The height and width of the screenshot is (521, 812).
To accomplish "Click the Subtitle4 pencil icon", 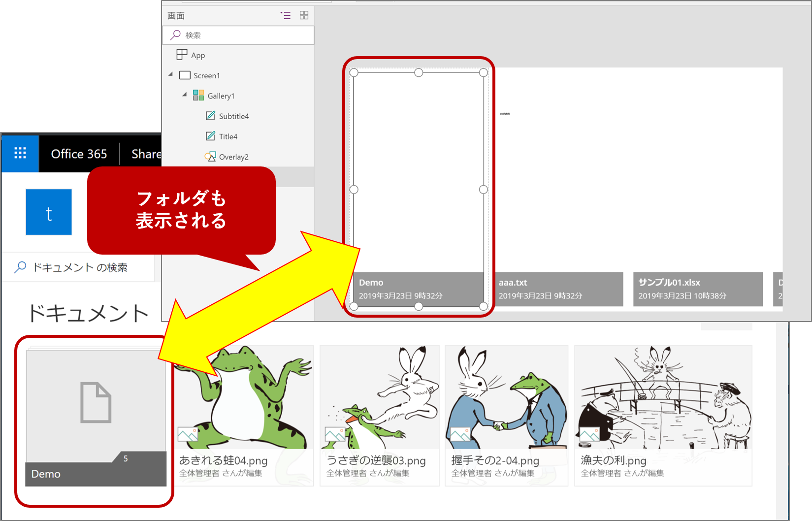I will click(211, 116).
